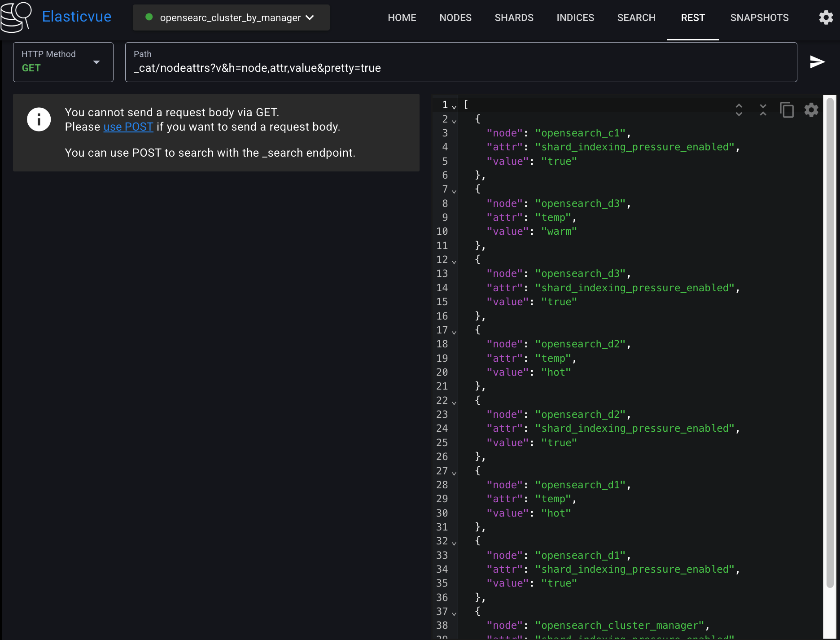Click the "opensearch_d3" value on line 13
840x640 pixels.
[581, 274]
